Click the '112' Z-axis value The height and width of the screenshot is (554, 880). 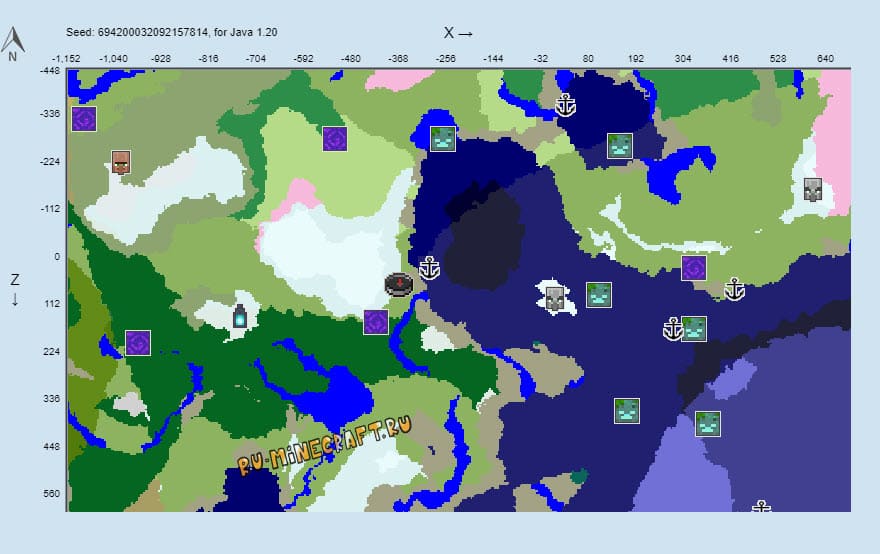point(52,304)
